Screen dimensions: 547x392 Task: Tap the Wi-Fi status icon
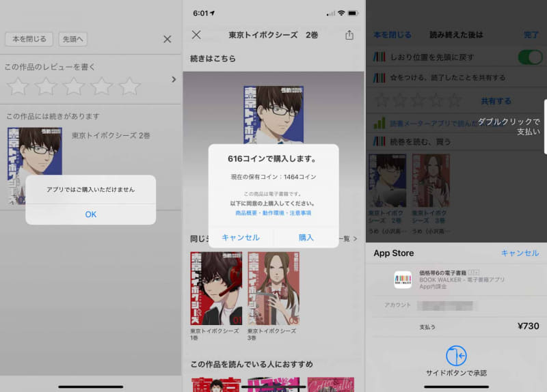coord(341,13)
